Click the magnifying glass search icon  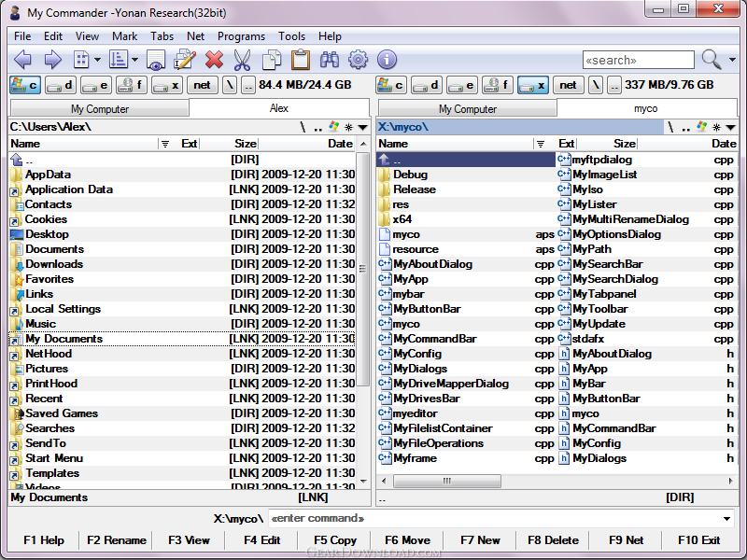tap(712, 59)
